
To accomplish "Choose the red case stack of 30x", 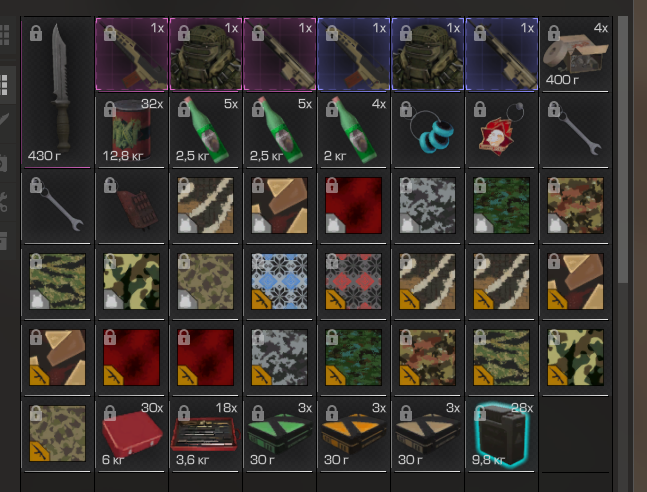I will pos(131,434).
